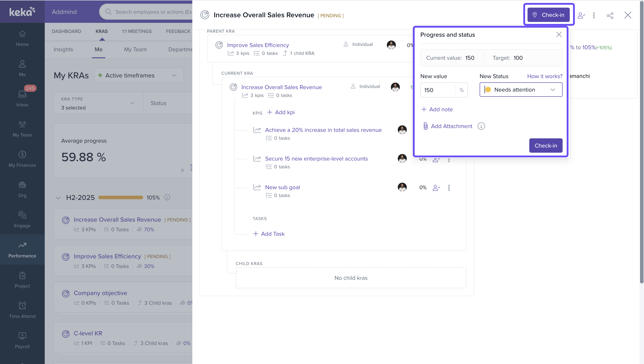644x364 pixels.
Task: Collapse the H2-2025 timeframe section
Action: pos(58,197)
